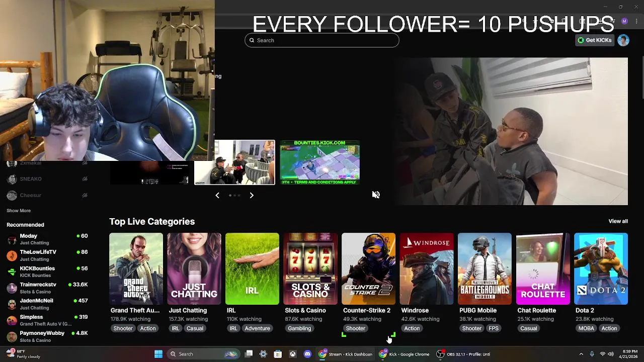
Task: Open the taskbar Settings gear icon
Action: click(x=263, y=354)
